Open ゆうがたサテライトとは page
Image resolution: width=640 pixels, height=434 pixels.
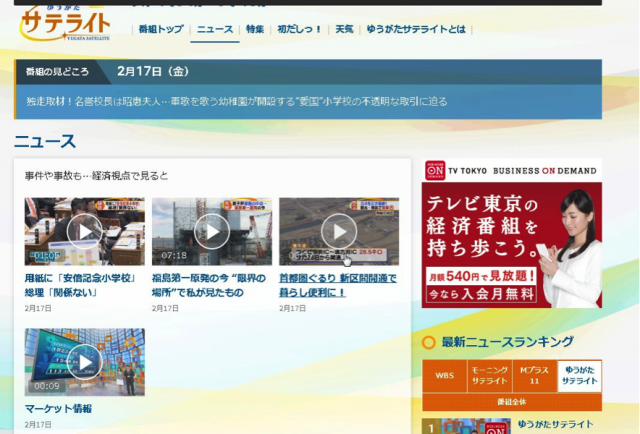point(416,29)
